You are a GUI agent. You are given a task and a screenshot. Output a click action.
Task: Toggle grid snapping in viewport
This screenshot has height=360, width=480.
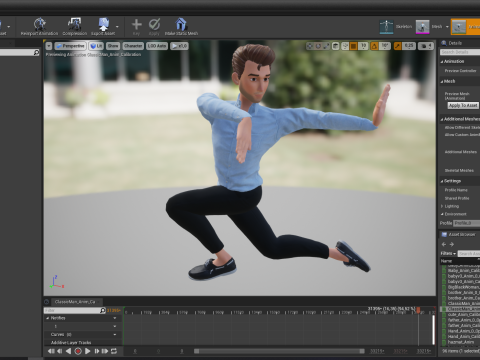(x=353, y=46)
